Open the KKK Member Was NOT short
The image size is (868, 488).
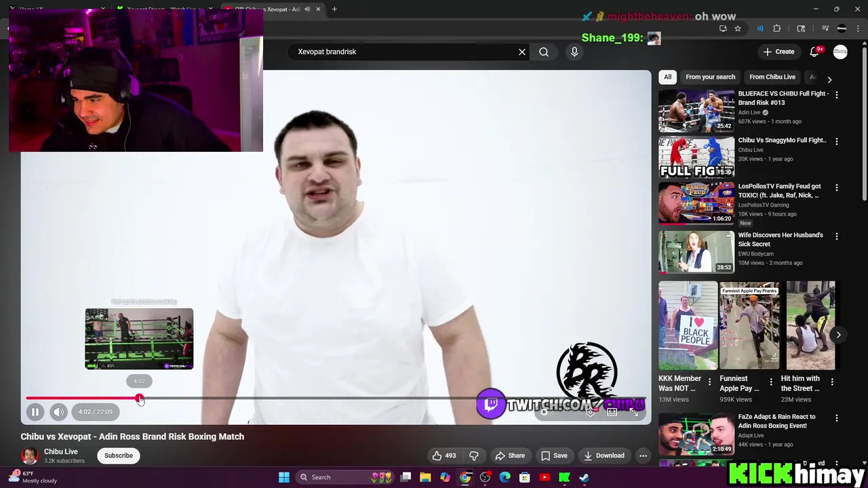688,325
